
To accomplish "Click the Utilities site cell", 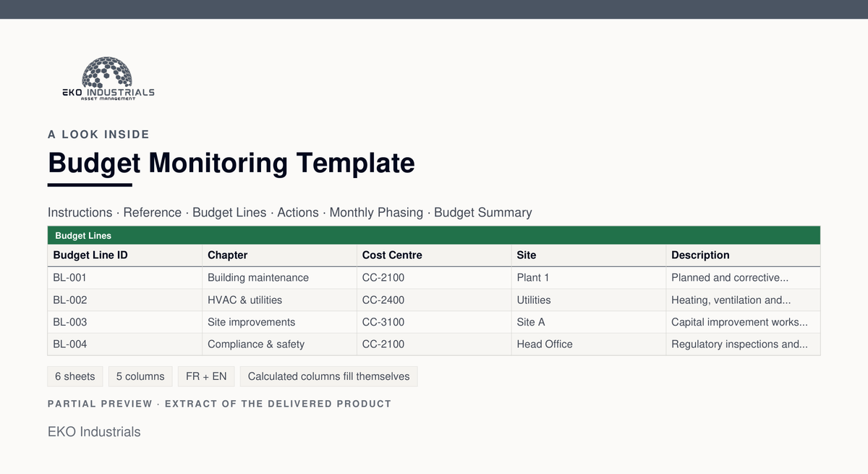I will coord(588,300).
